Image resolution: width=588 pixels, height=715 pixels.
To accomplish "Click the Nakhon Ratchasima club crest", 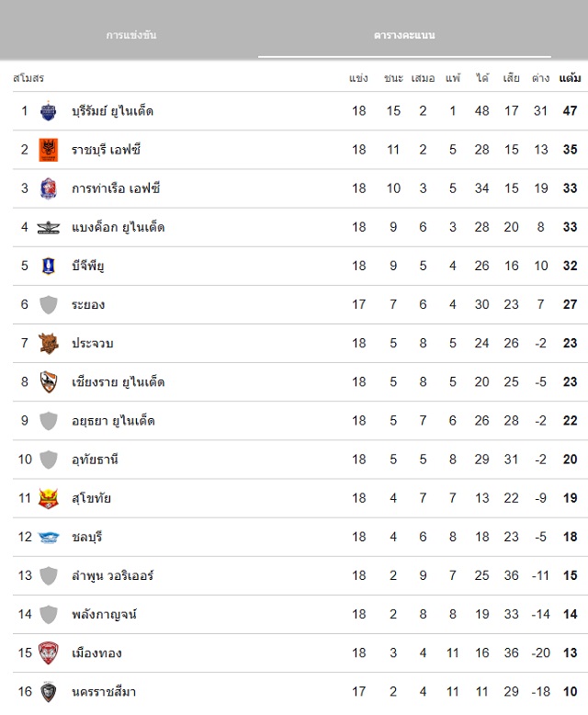I will pos(48,692).
